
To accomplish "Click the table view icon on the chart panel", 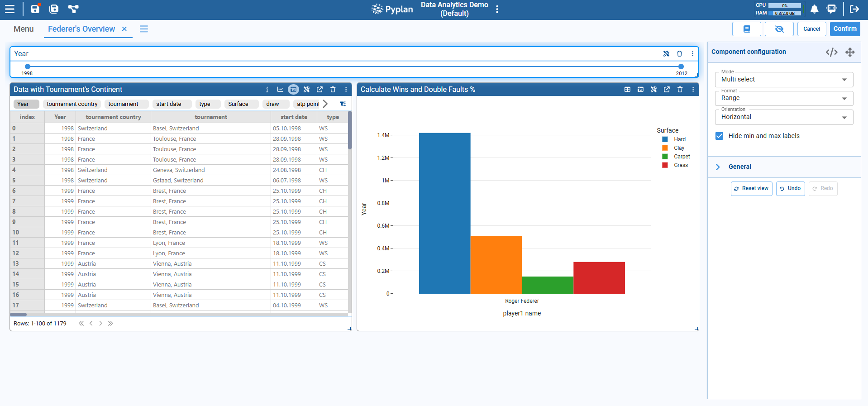I will [x=627, y=90].
